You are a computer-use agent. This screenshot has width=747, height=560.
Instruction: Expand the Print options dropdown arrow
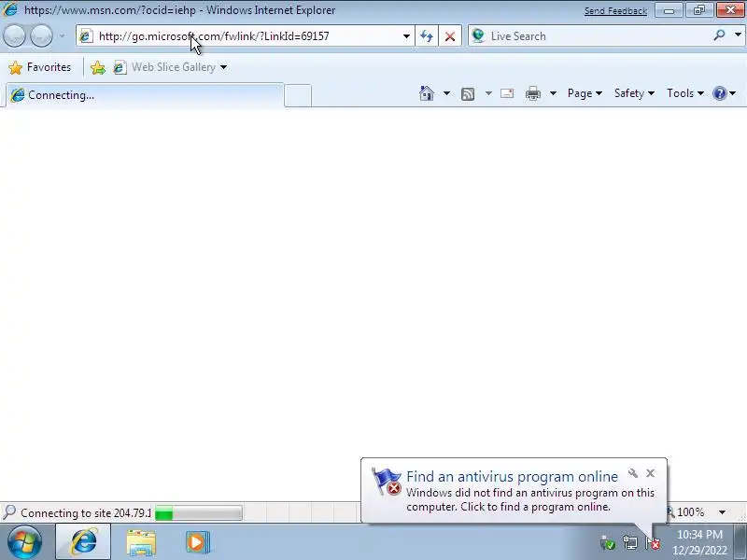[553, 93]
